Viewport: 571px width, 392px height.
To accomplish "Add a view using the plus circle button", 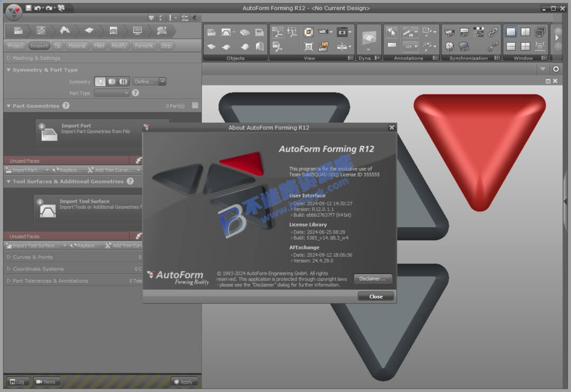I will pyautogui.click(x=556, y=69).
